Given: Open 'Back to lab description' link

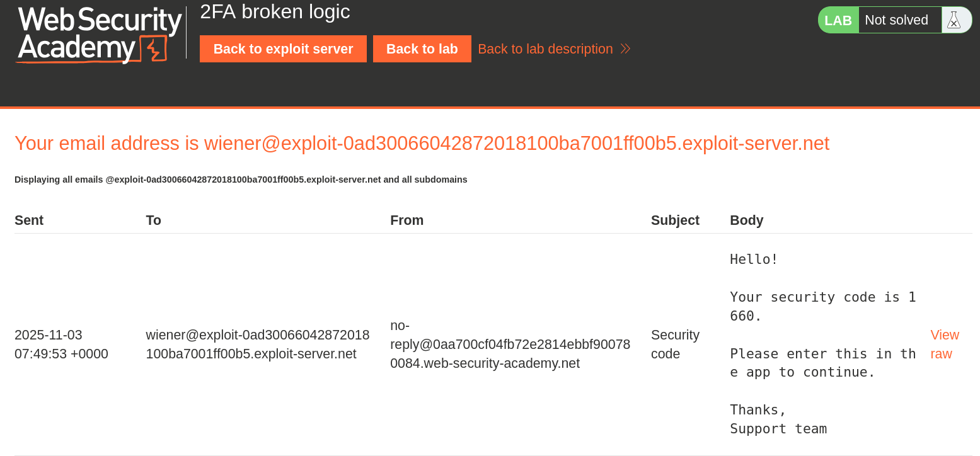Looking at the screenshot, I should coord(545,48).
